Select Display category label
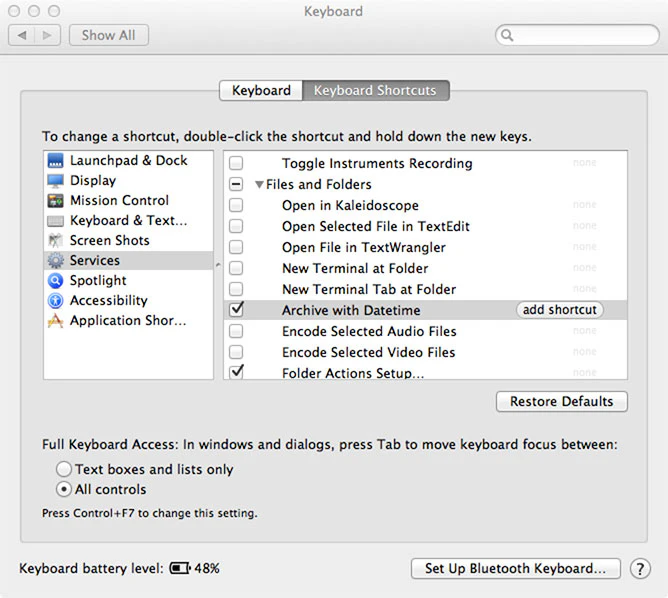Image resolution: width=668 pixels, height=598 pixels. pos(93,181)
